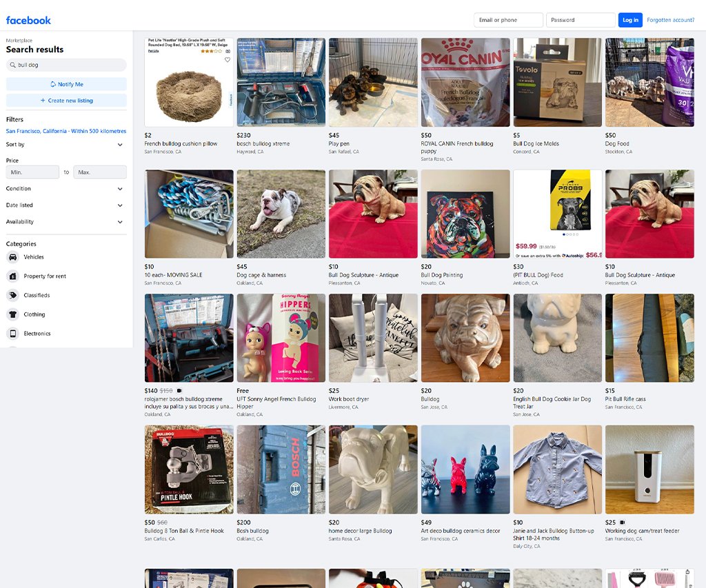Open the Forgotten account link
The height and width of the screenshot is (588, 706).
(x=670, y=20)
